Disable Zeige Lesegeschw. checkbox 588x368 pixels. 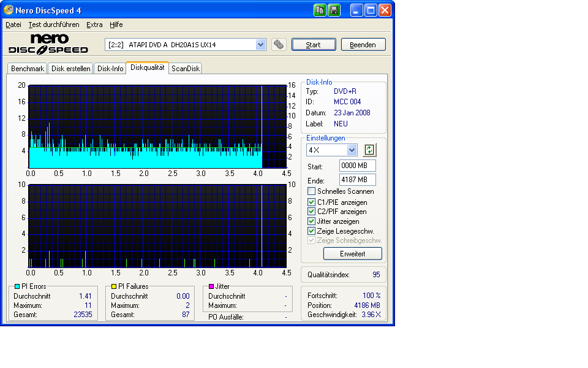click(x=312, y=231)
